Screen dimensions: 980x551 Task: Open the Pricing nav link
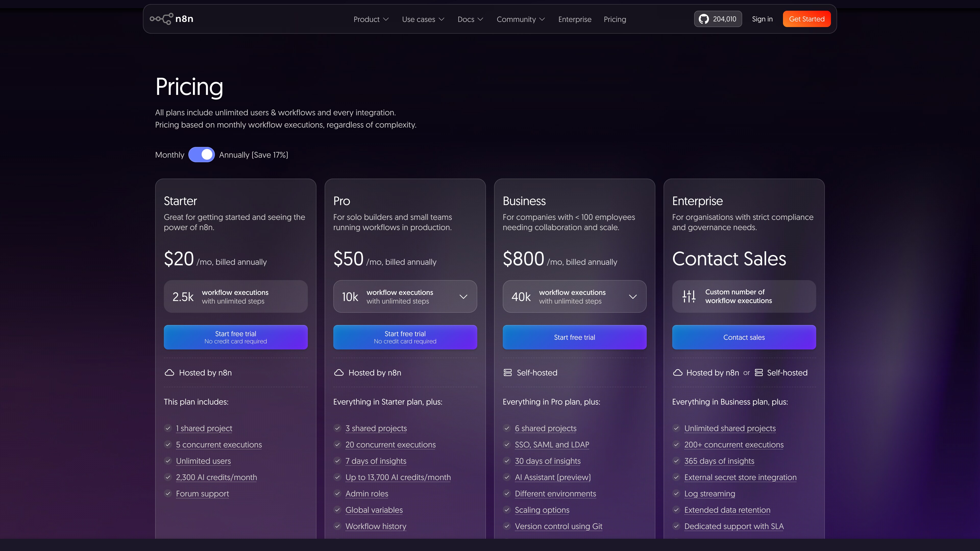tap(615, 19)
